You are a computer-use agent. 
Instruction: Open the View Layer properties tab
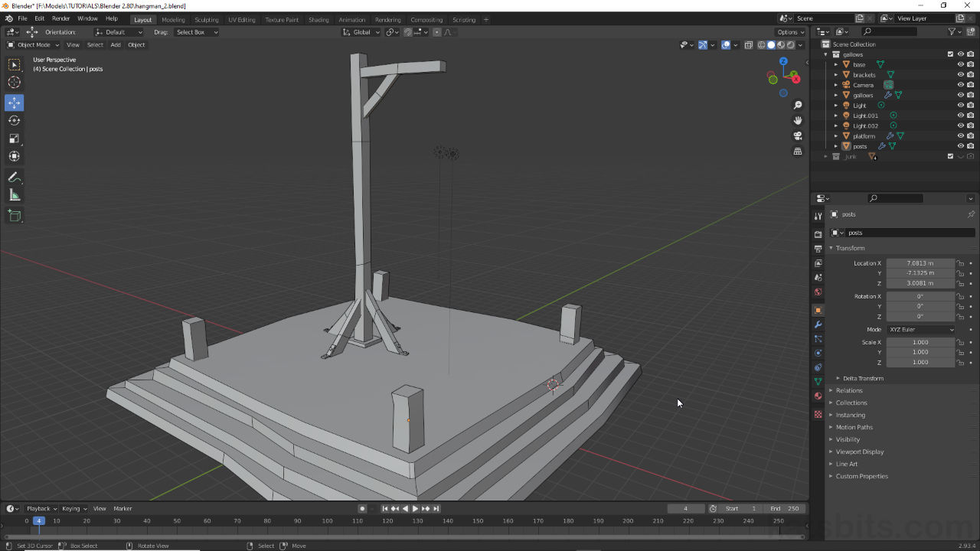(818, 263)
